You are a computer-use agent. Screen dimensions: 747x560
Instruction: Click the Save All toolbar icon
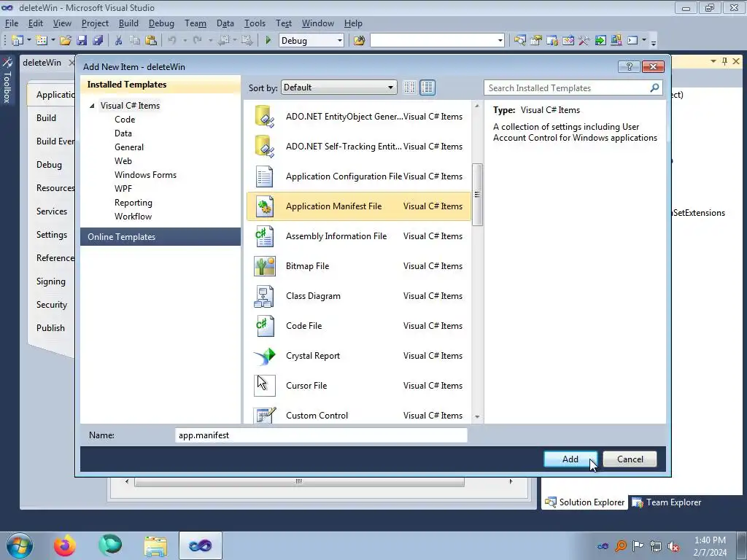(x=98, y=41)
